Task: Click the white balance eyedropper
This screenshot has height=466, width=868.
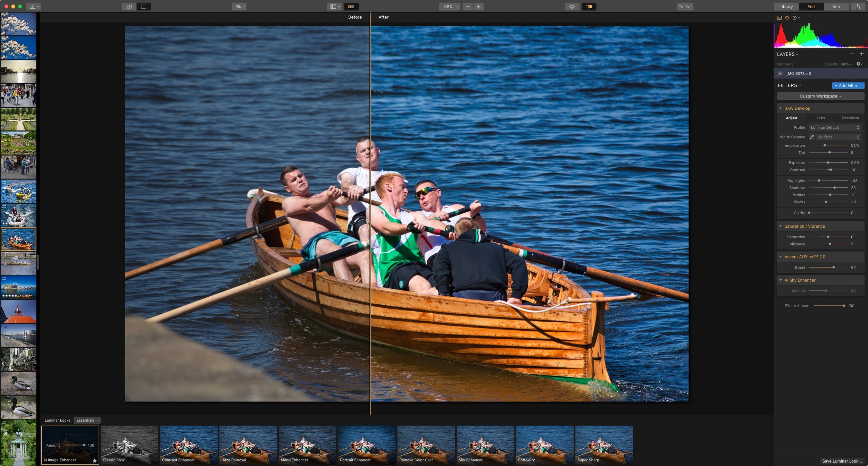Action: (x=811, y=137)
